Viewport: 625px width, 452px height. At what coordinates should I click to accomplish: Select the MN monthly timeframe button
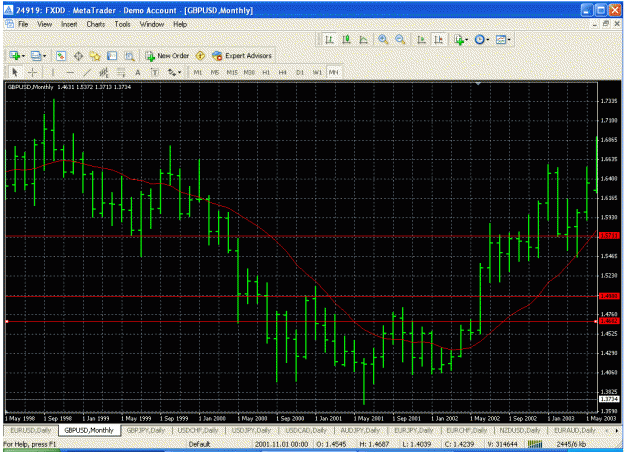pyautogui.click(x=333, y=72)
